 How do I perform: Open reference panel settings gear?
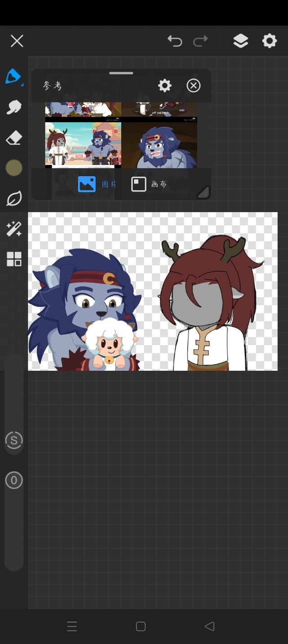tap(165, 85)
